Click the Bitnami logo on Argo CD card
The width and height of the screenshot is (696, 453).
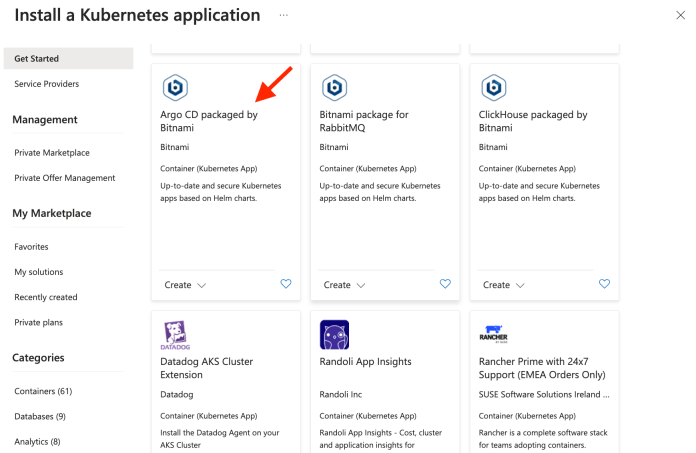[x=175, y=87]
